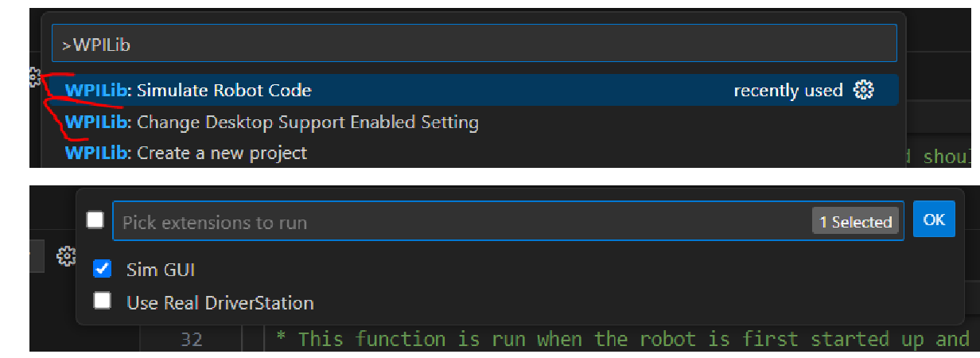This screenshot has width=980, height=358.
Task: Click line number 32 in the gutter
Action: [x=191, y=340]
